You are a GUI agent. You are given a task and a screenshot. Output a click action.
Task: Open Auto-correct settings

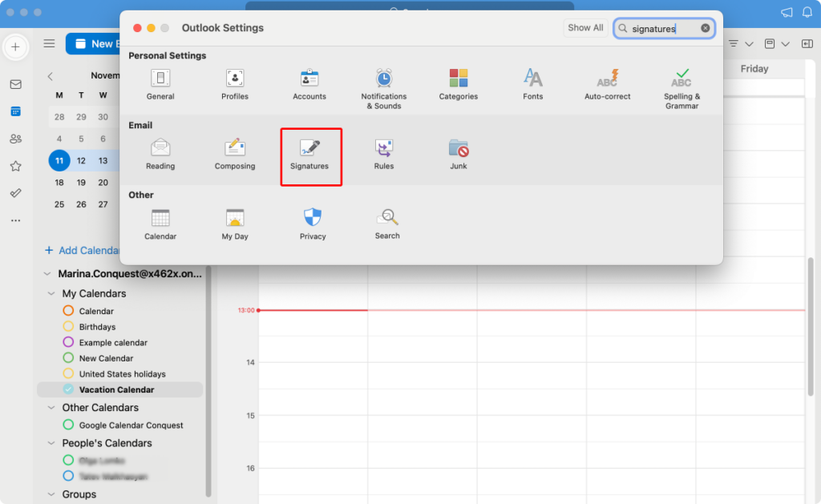(x=607, y=79)
